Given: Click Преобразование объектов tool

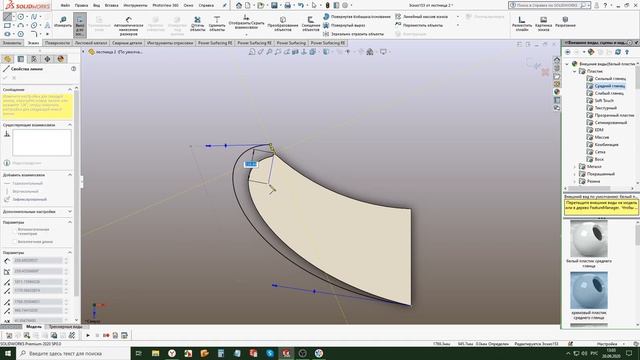Looking at the screenshot, I should click(x=283, y=24).
